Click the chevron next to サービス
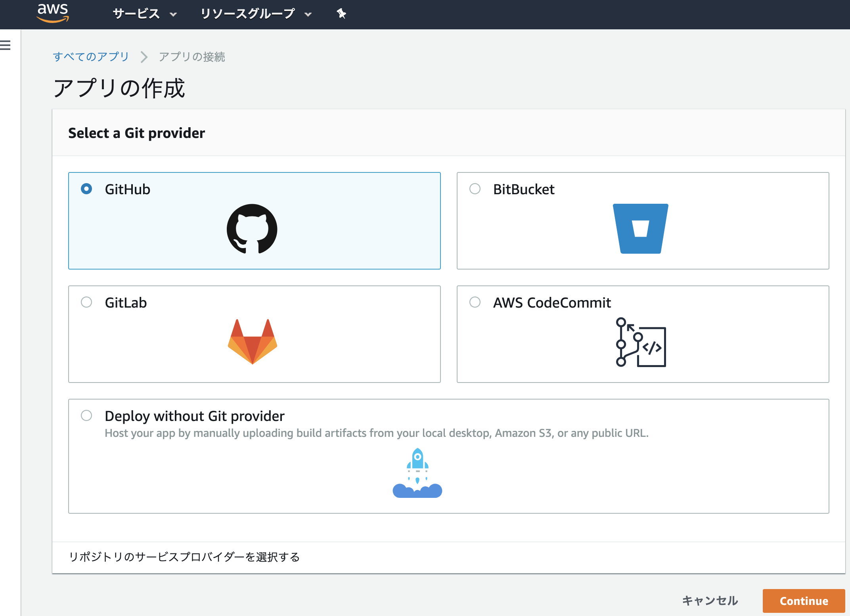 tap(173, 14)
